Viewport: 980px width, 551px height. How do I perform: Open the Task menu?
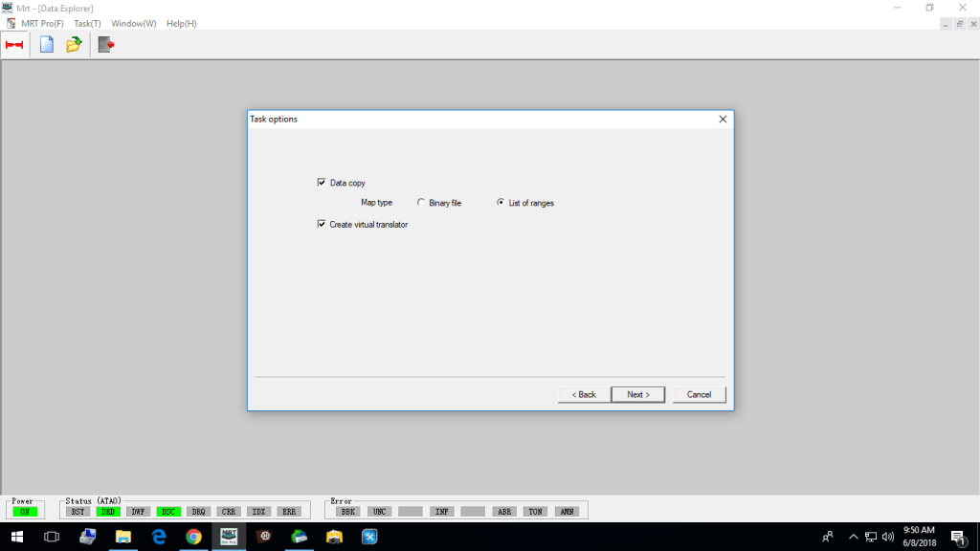pyautogui.click(x=87, y=23)
